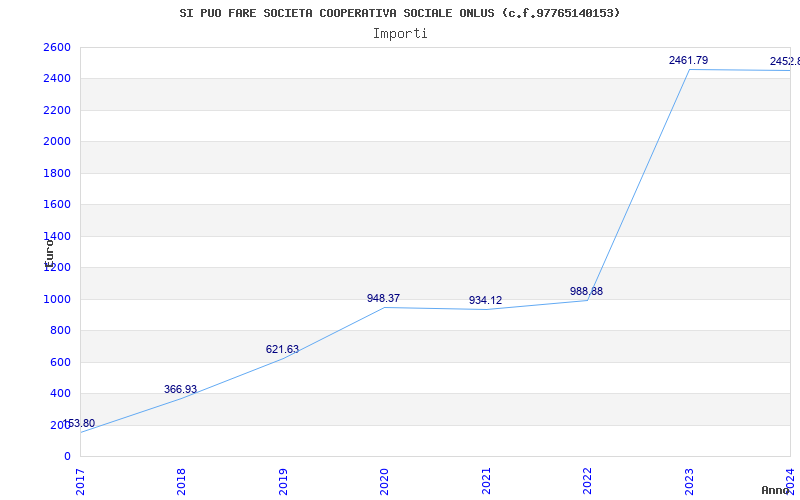Click the 2023 x-axis label
Viewport: 800px width, 500px height.
[x=689, y=482]
